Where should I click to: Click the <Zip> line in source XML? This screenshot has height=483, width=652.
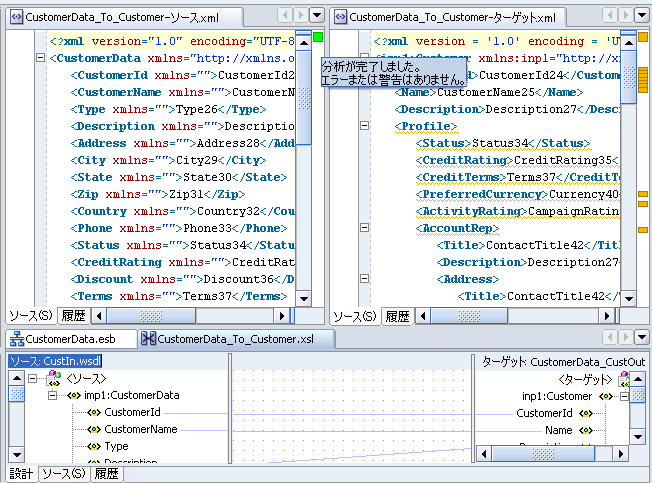point(158,194)
